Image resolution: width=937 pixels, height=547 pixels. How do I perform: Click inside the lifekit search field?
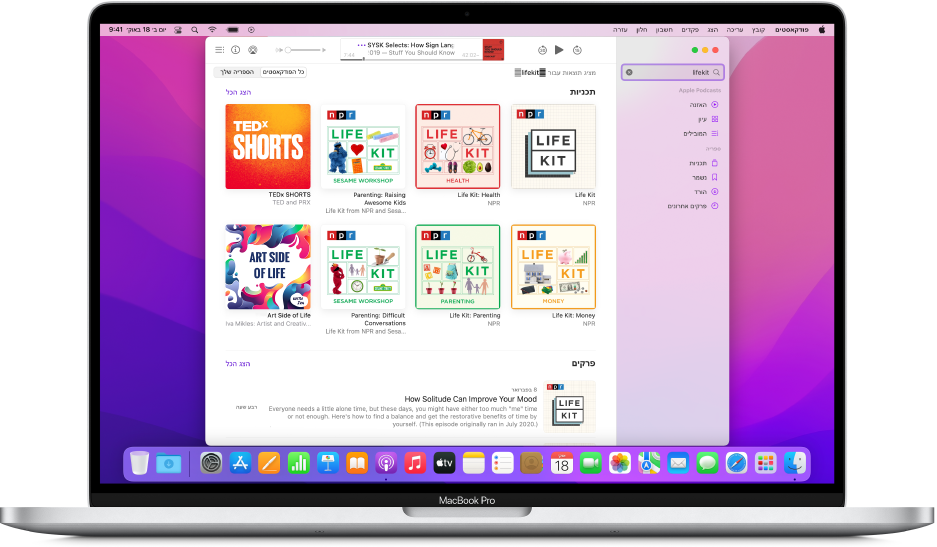point(672,72)
